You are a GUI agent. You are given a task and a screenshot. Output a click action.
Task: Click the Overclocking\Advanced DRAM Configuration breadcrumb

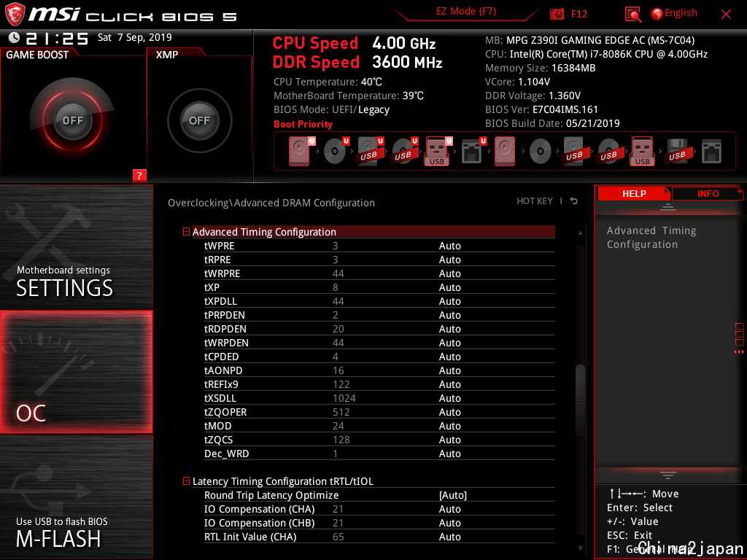tap(271, 203)
